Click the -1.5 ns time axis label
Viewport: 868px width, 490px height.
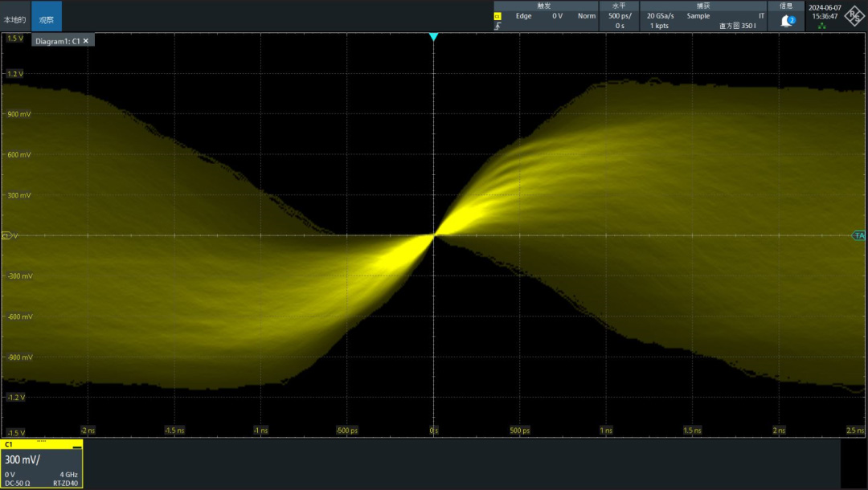click(174, 431)
